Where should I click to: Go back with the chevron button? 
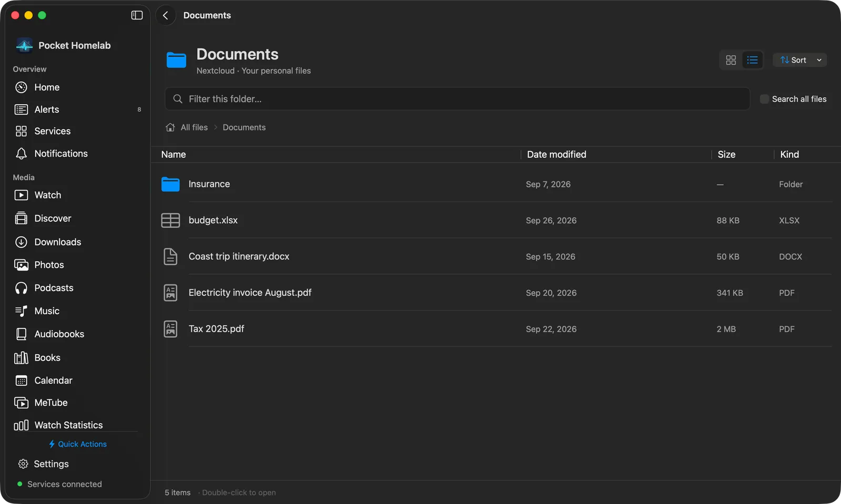pos(166,15)
